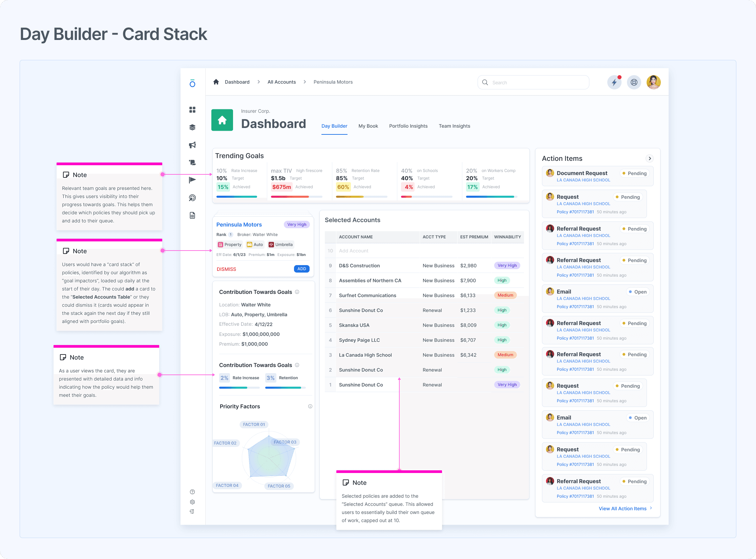This screenshot has width=756, height=559.
Task: Open View All Action Items link
Action: coord(623,509)
